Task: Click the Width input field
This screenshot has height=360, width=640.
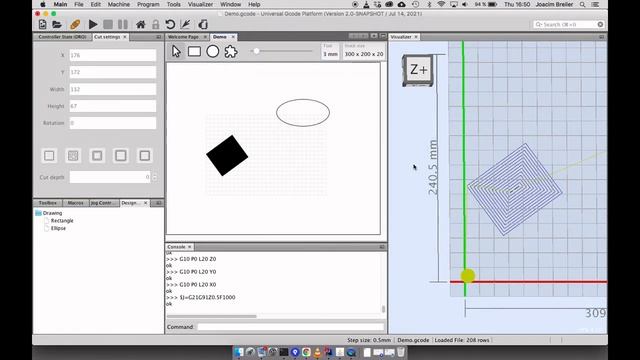Action: click(113, 89)
